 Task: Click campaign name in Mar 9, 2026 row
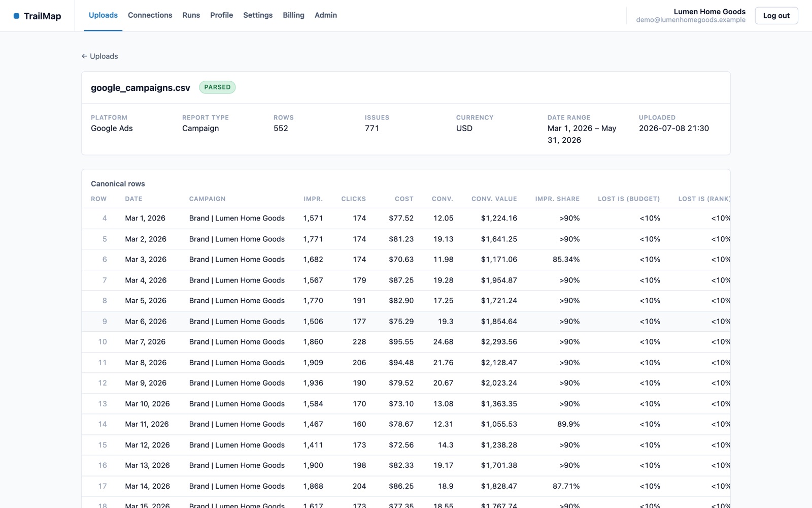pos(237,383)
